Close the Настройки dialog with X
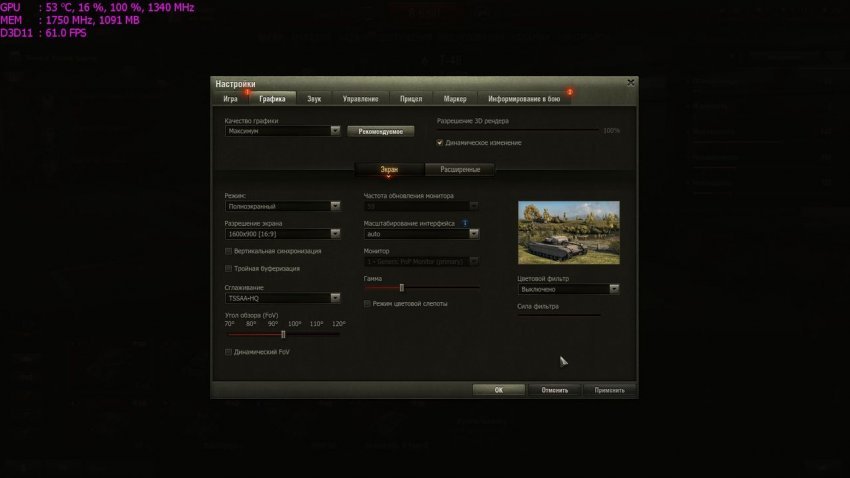 click(x=630, y=82)
